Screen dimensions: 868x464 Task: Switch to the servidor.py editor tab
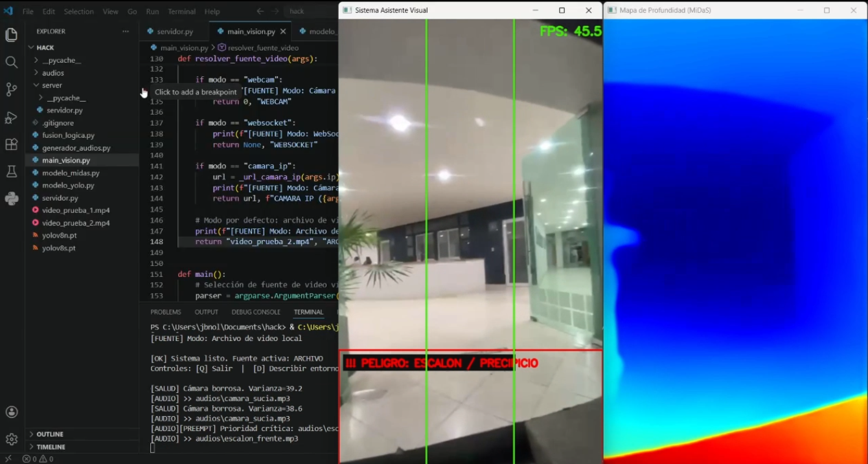click(x=174, y=31)
